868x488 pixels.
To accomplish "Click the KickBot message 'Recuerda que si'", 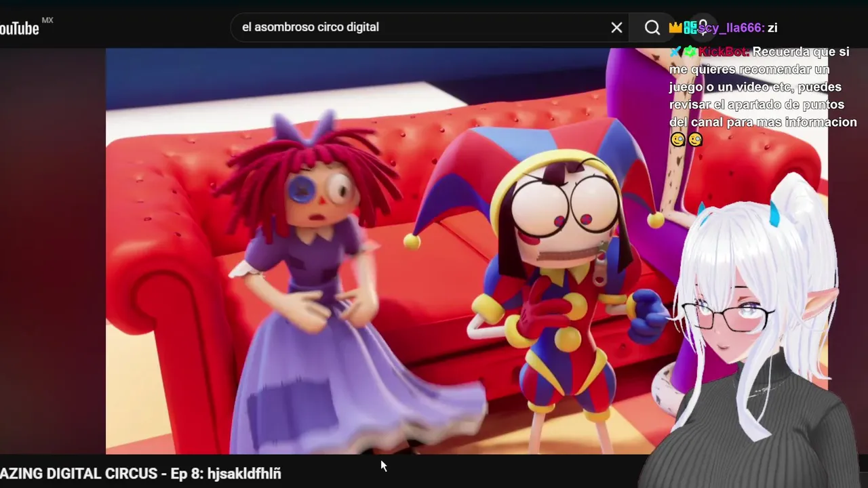I will tap(801, 52).
